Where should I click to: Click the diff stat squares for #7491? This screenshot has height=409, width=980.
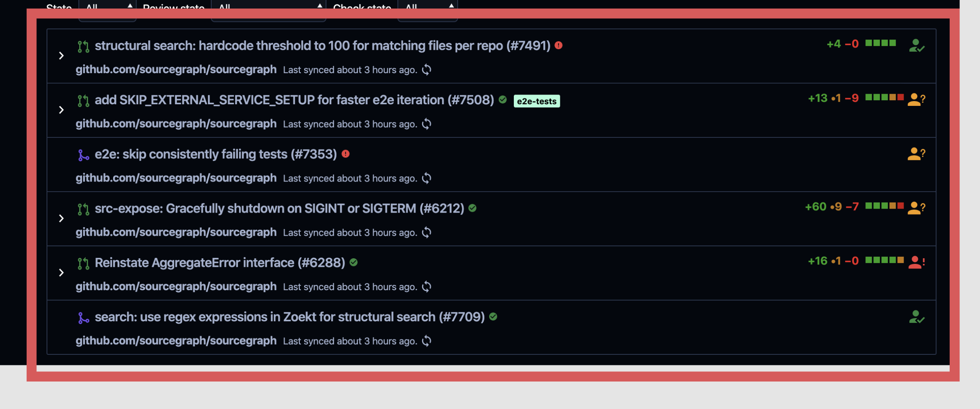881,43
